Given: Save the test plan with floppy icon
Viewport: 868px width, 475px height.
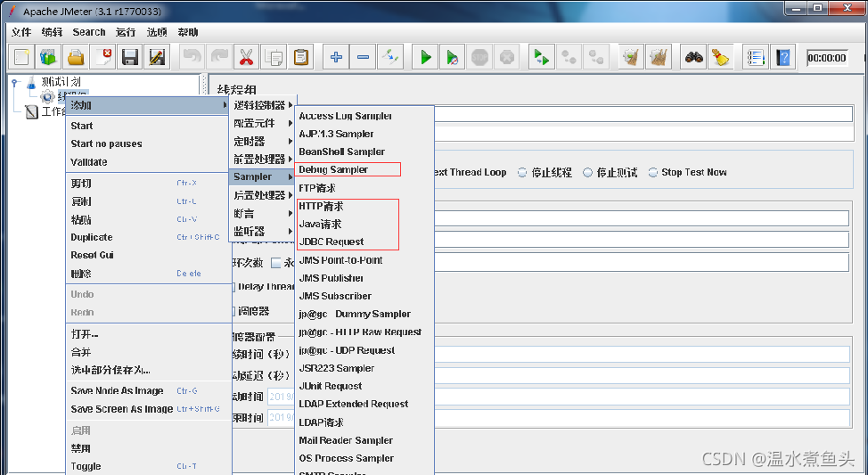Looking at the screenshot, I should click(x=130, y=57).
